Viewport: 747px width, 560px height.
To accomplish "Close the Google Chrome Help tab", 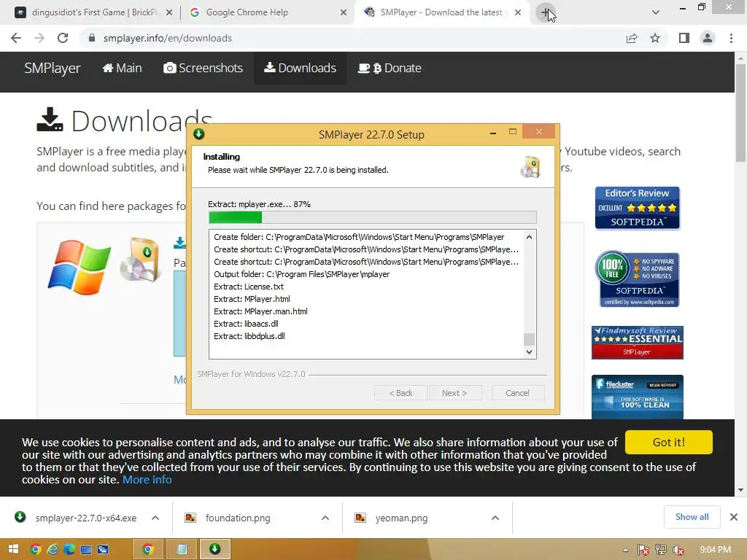I will [344, 13].
